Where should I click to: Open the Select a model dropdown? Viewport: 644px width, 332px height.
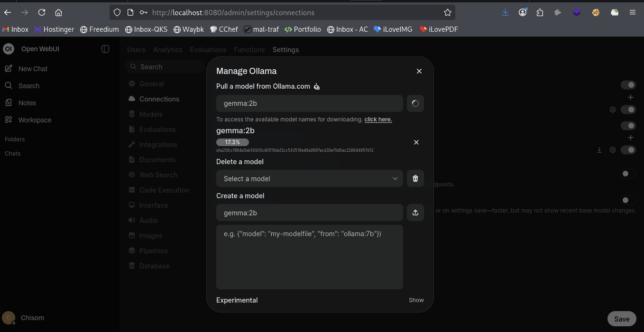pos(310,179)
